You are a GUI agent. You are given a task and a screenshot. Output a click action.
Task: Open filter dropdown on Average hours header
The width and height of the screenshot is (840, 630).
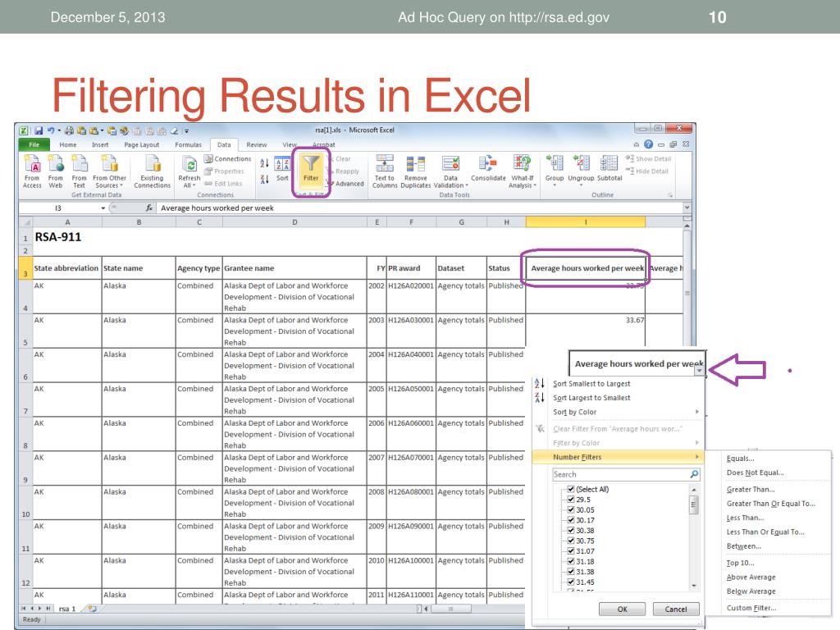pos(700,371)
